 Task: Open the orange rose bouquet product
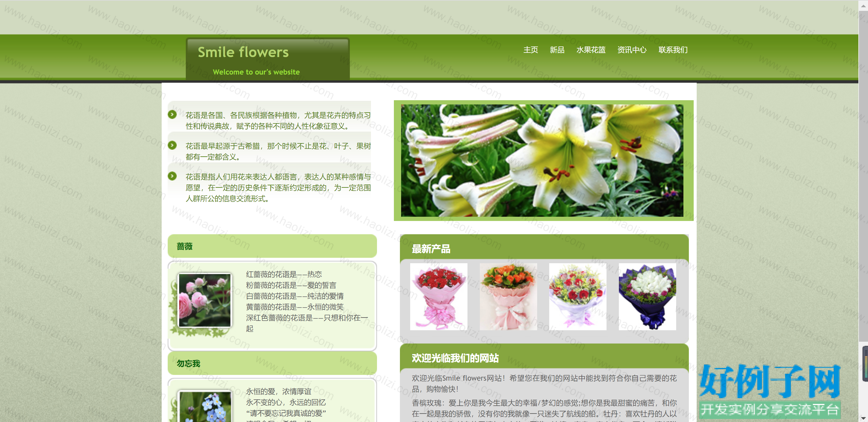pyautogui.click(x=508, y=296)
